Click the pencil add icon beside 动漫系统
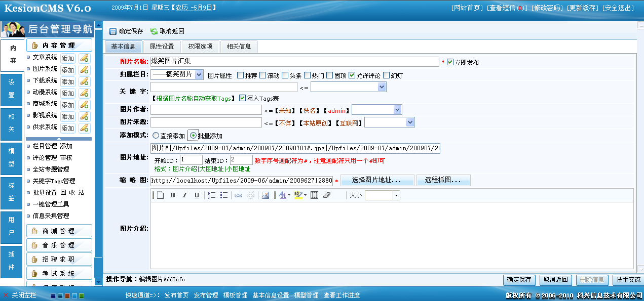This screenshot has width=644, height=301. pos(84,93)
